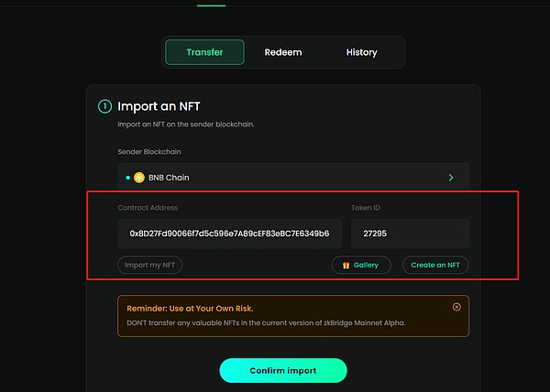550x392 pixels.
Task: Click the step 1 circle icon
Action: 104,106
